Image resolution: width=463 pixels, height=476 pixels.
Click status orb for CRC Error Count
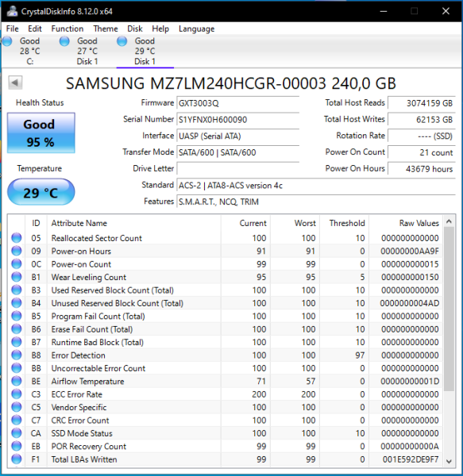(x=17, y=420)
